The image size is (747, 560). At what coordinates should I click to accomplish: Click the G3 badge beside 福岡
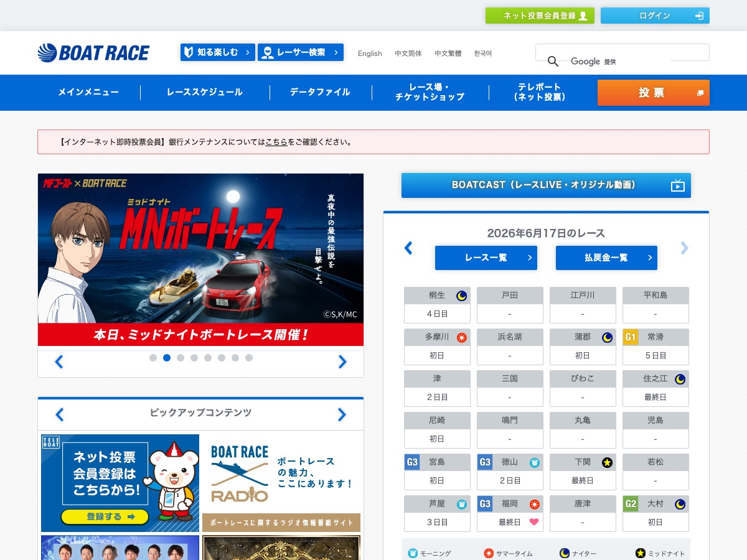(485, 504)
